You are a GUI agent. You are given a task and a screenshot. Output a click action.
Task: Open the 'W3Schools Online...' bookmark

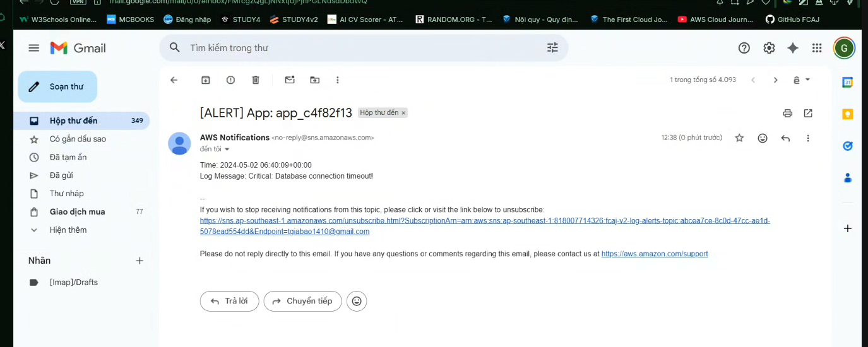pyautogui.click(x=57, y=20)
